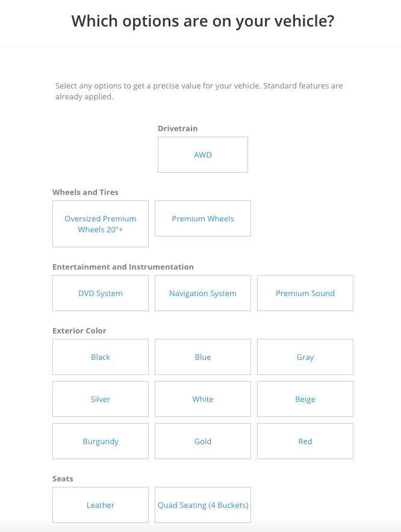The width and height of the screenshot is (401, 532).
Task: Click the Entertainment and Instrumentation heading
Action: coord(123,267)
